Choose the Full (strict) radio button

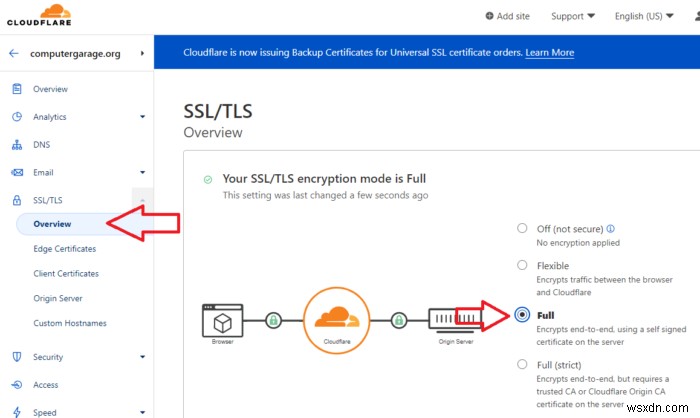coord(522,364)
